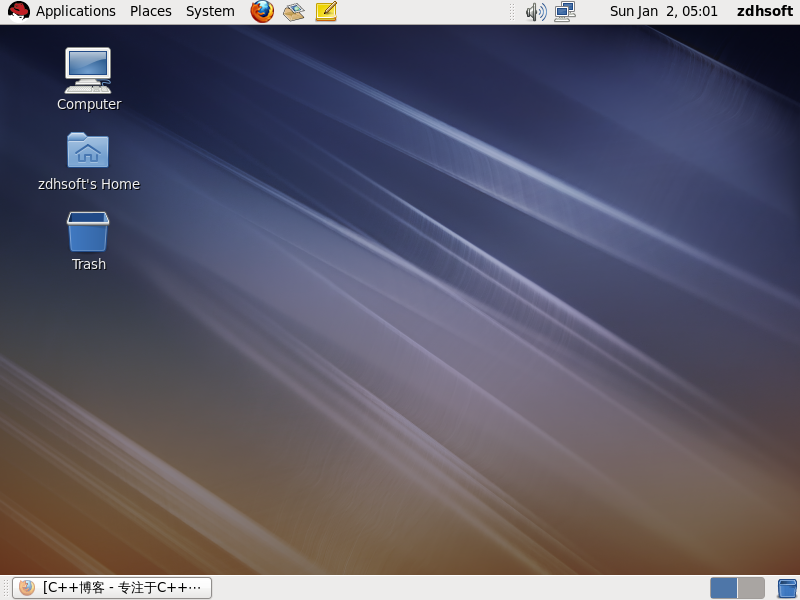Click the bottom-right panel window icon

pyautogui.click(x=787, y=588)
